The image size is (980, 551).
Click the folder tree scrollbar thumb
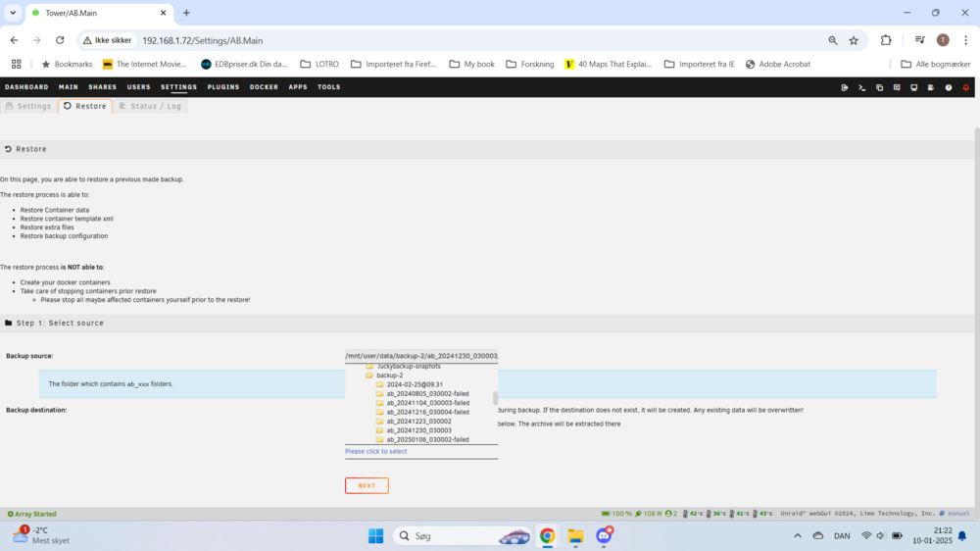pos(496,398)
